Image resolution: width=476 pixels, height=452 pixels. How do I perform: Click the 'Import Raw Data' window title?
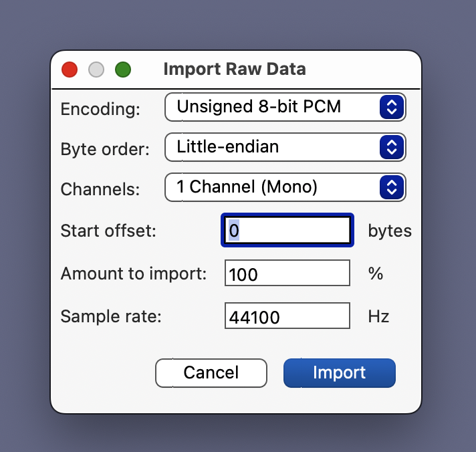(234, 69)
